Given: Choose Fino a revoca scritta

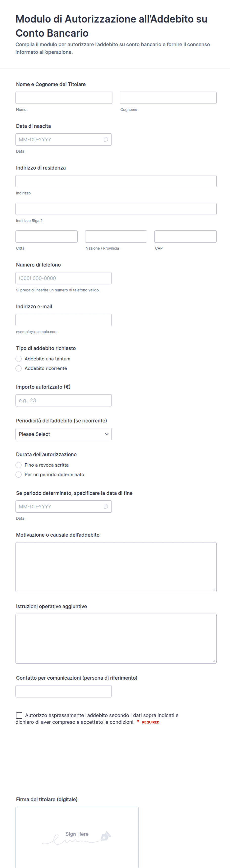Looking at the screenshot, I should [19, 465].
